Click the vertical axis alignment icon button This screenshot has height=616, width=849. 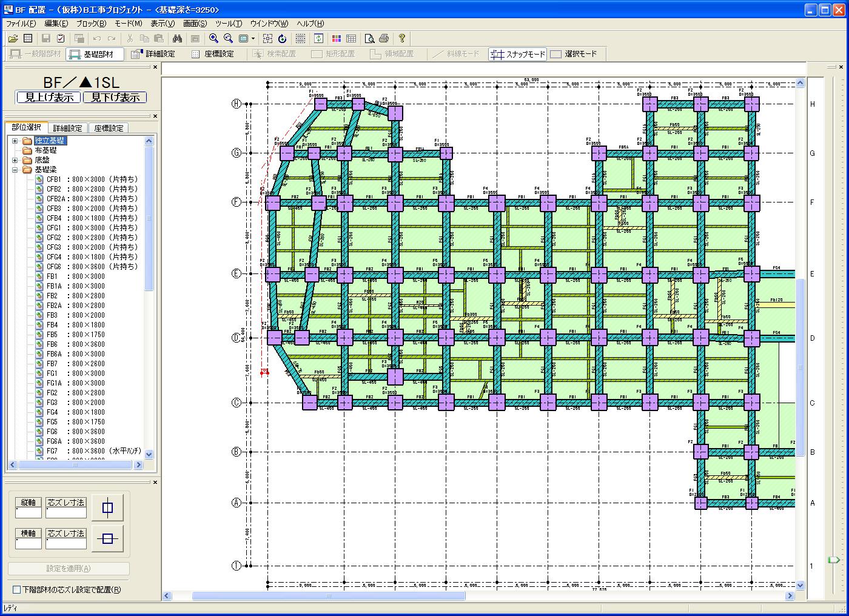pos(107,508)
